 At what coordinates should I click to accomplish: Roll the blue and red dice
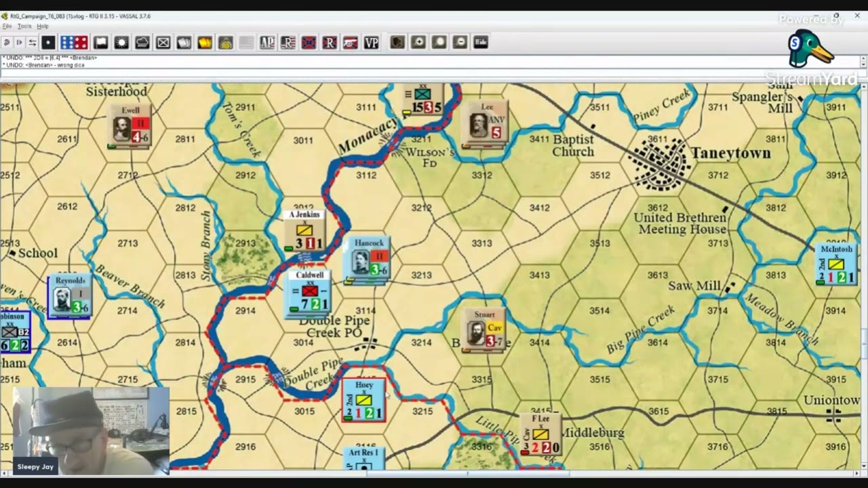click(x=74, y=43)
